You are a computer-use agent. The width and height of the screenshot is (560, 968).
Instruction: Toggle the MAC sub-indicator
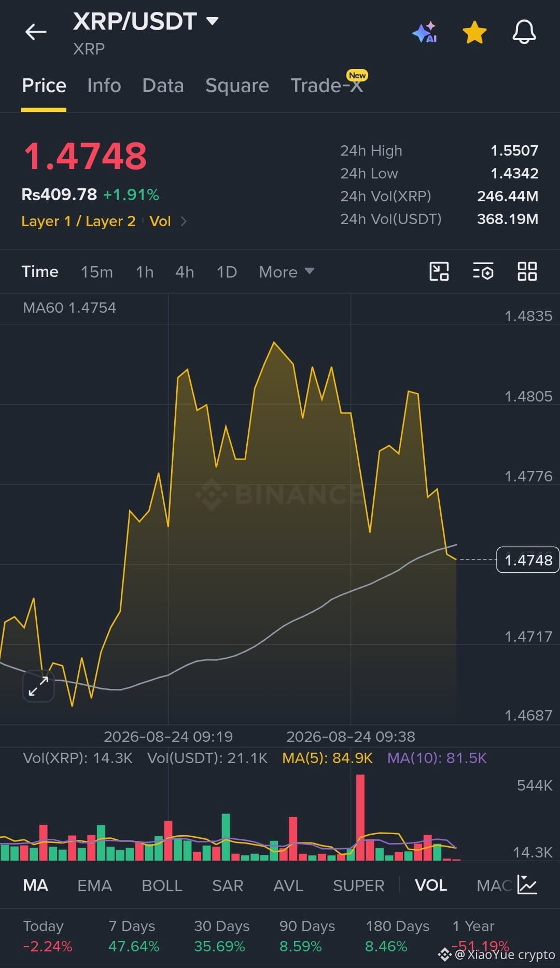point(495,886)
